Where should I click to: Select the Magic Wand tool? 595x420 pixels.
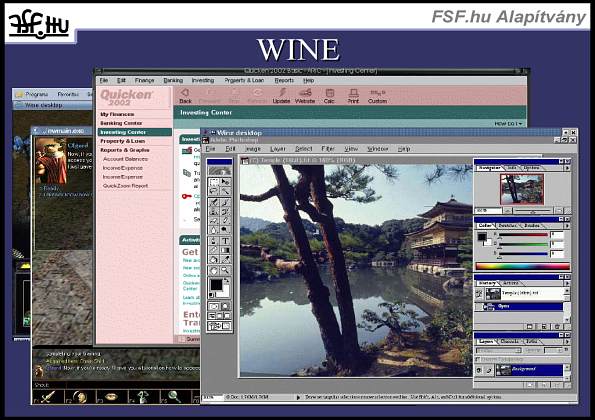coord(226,190)
